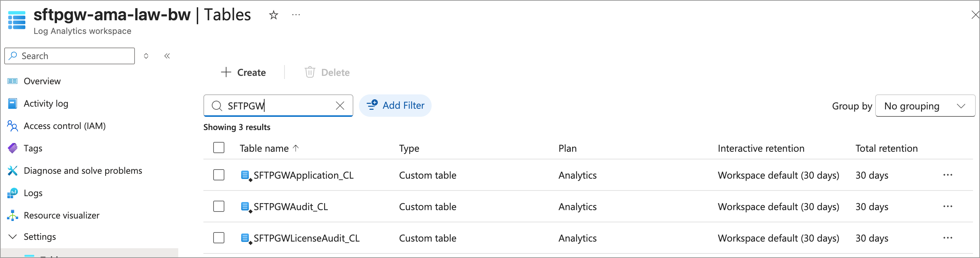
Task: Click the table icon beside SFTPGWAudit_CL
Action: [246, 207]
